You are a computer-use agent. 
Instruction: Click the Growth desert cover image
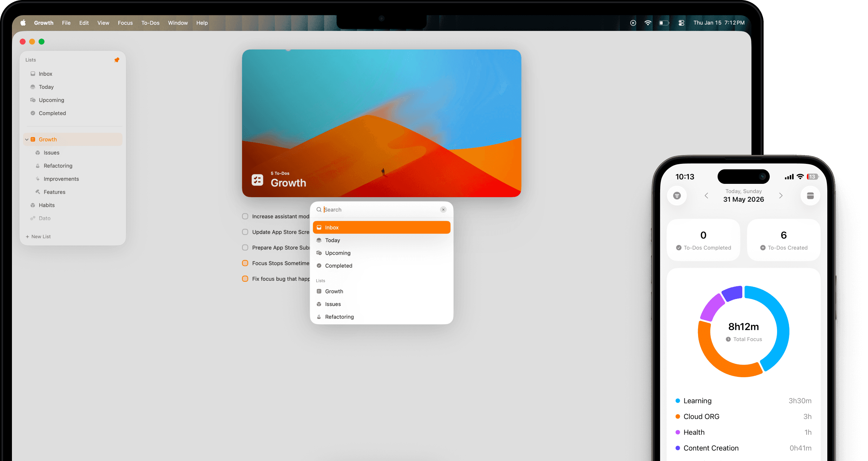[x=381, y=123]
